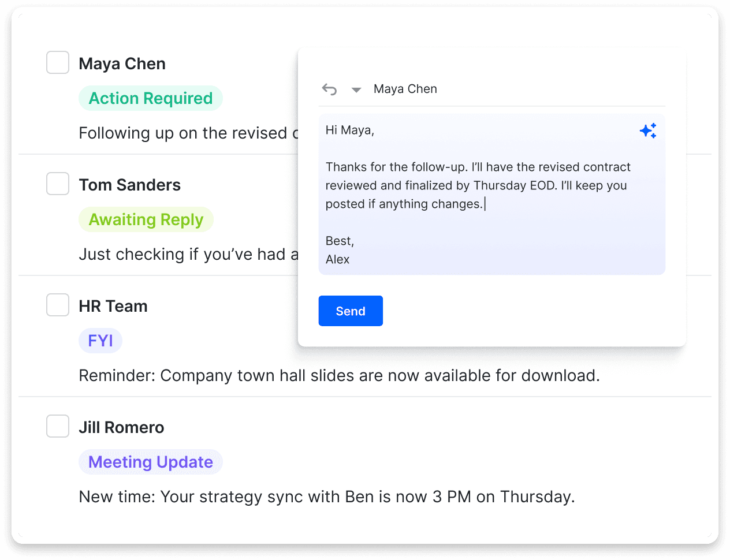Click the Action Required label tag
The image size is (730, 560).
pyautogui.click(x=151, y=99)
